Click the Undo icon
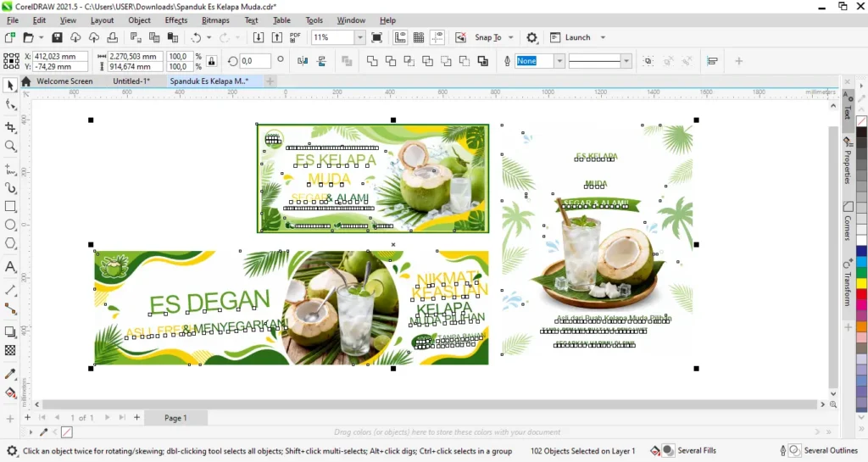The width and height of the screenshot is (868, 462). [x=196, y=37]
